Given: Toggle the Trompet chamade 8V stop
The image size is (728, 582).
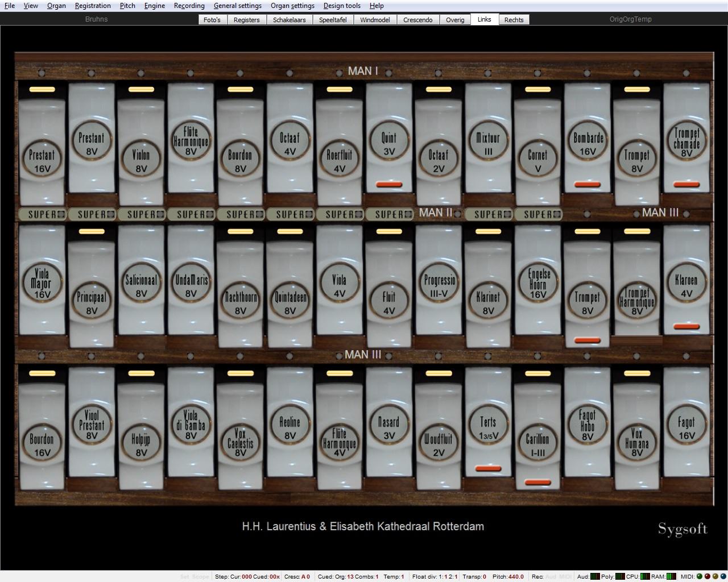Looking at the screenshot, I should 686,142.
